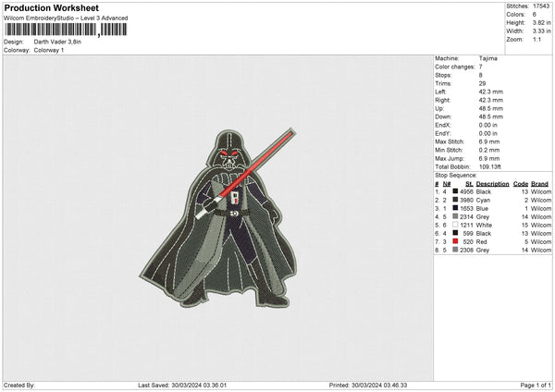
Task: Click stitch count '3980' in Cyan row
Action: point(466,201)
